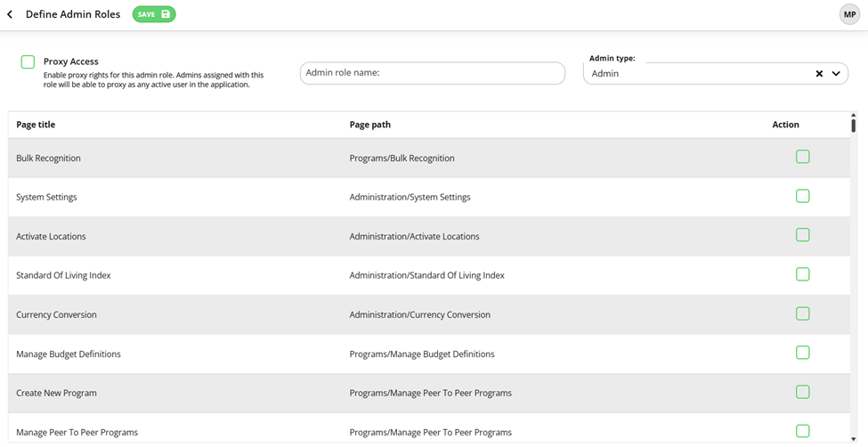Click Administration/Standard Of Living Index path

[x=426, y=275]
